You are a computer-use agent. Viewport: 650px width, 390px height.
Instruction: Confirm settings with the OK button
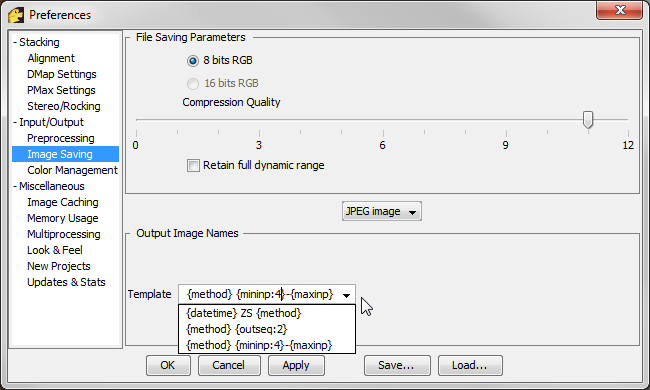(x=168, y=366)
